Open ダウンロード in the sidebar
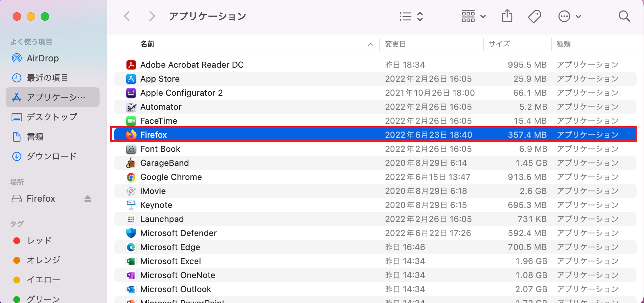This screenshot has height=303, width=644. point(53,156)
